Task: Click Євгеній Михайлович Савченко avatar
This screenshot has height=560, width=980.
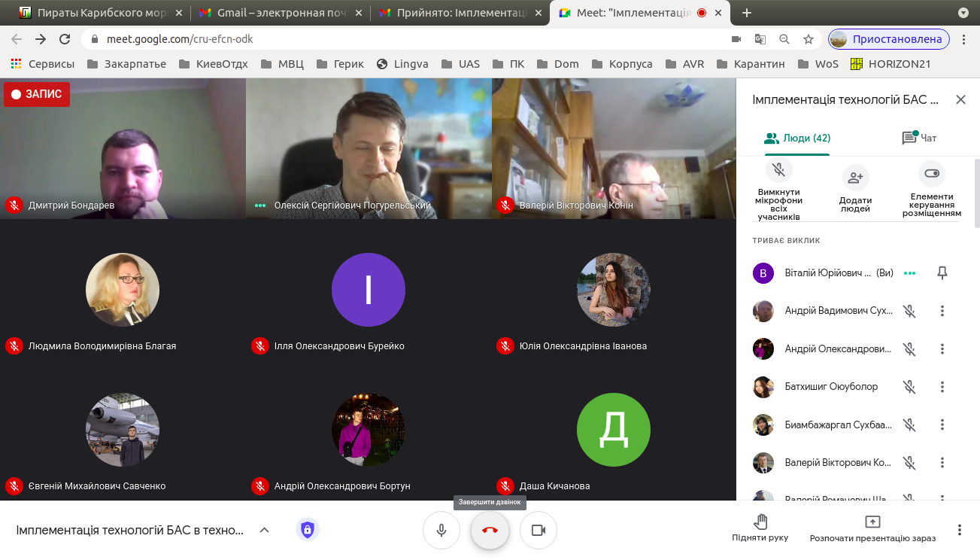Action: 123,430
